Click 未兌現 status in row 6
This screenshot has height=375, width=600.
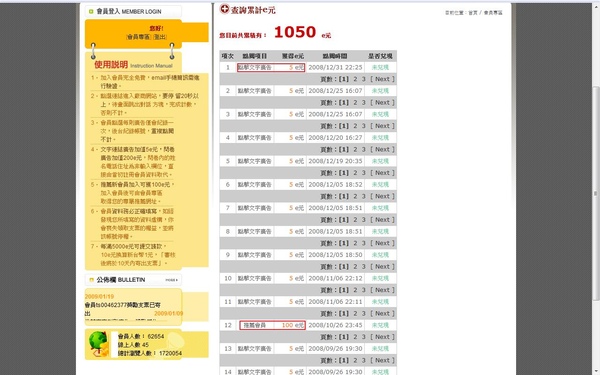(380, 184)
